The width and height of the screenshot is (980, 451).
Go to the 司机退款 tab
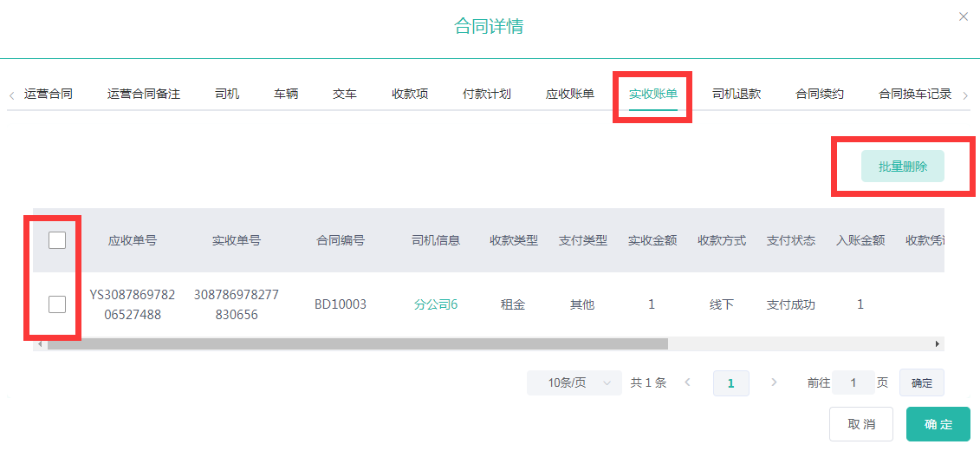tap(736, 94)
